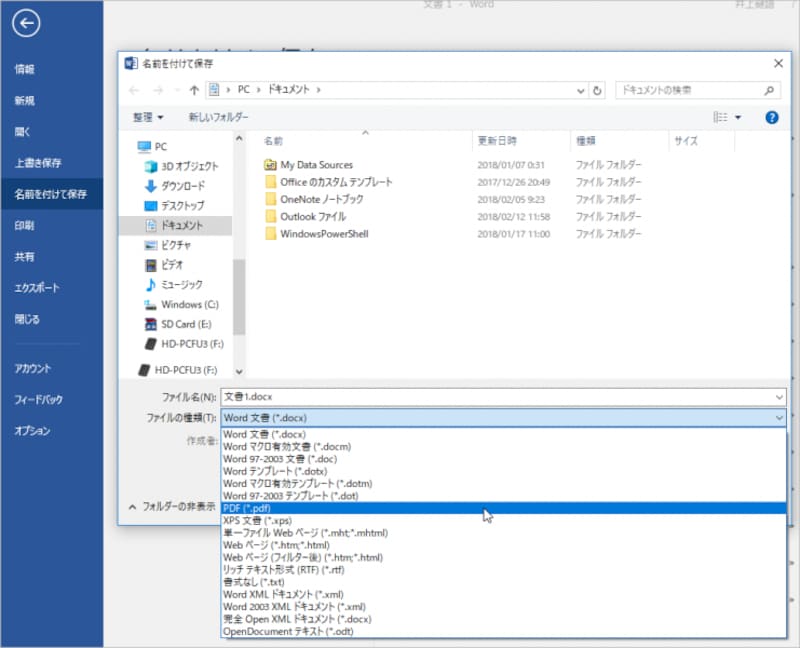Screen dimensions: 800x648
Task: Navigate up one folder level with up arrow
Action: pyautogui.click(x=193, y=90)
